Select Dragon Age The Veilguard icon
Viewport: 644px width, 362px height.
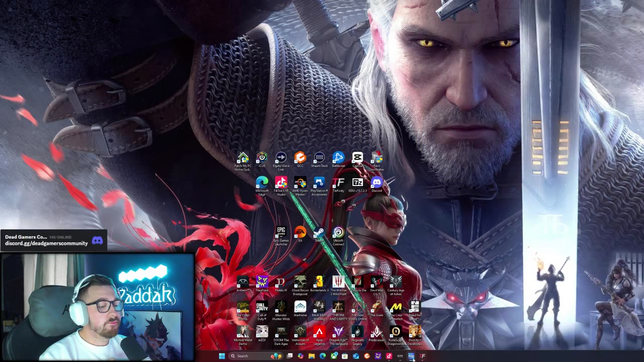tap(338, 335)
